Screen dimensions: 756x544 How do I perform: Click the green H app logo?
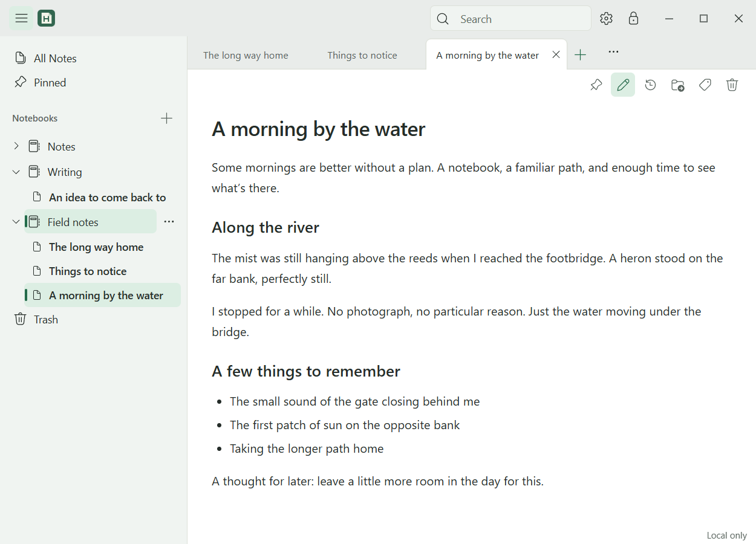[47, 18]
